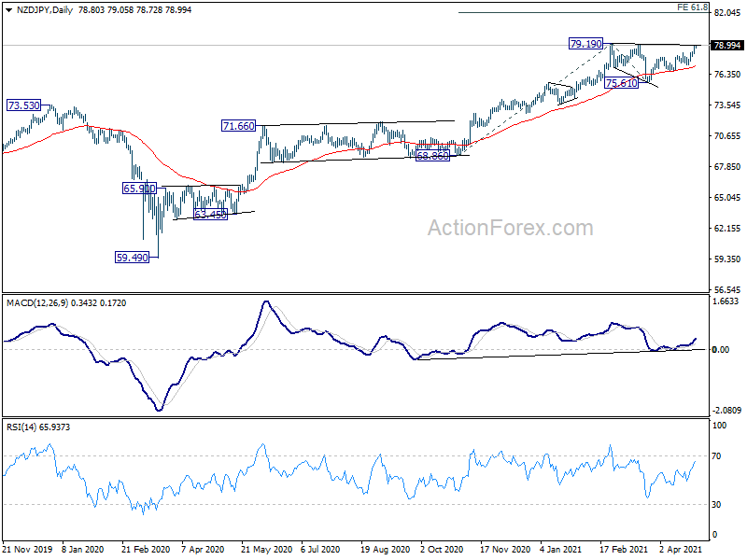
Task: Select the 73.530 price label
Action: click(x=23, y=106)
